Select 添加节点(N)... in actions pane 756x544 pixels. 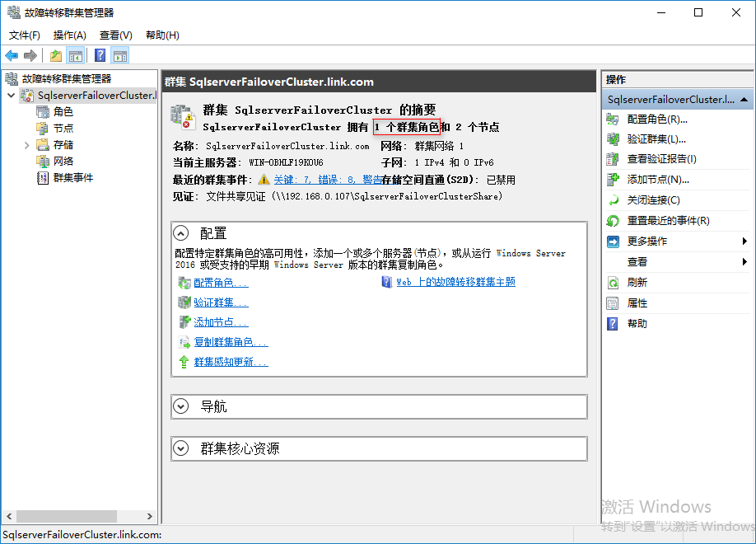pyautogui.click(x=658, y=180)
